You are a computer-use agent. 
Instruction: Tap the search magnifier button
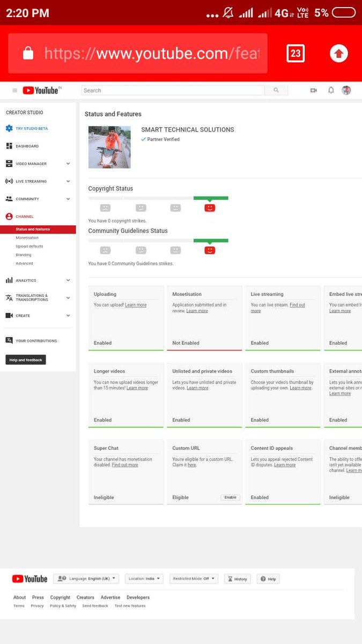click(276, 90)
